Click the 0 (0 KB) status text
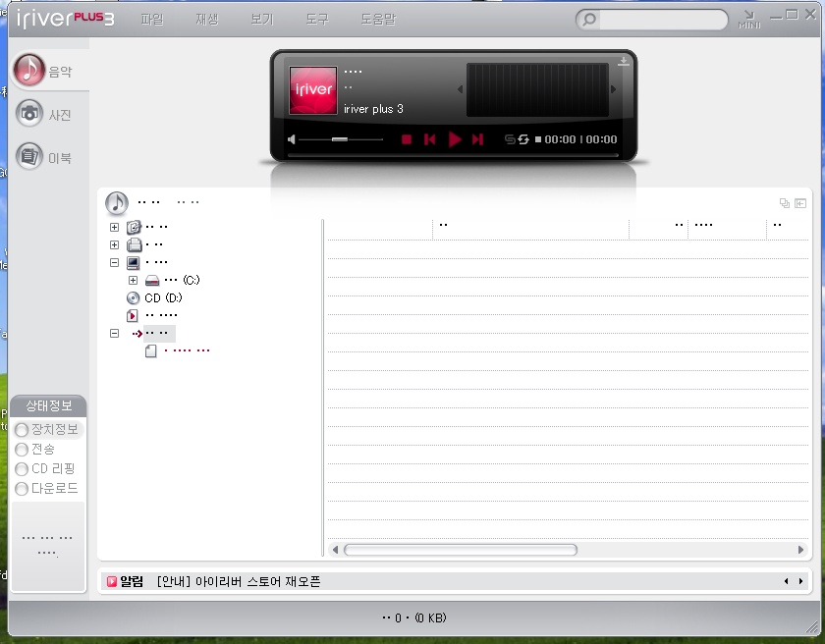825x644 pixels. pyautogui.click(x=414, y=618)
